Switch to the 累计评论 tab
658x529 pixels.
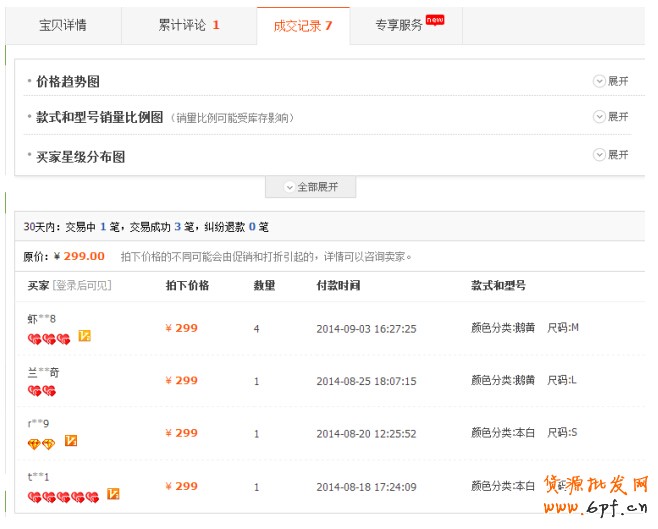point(188,25)
